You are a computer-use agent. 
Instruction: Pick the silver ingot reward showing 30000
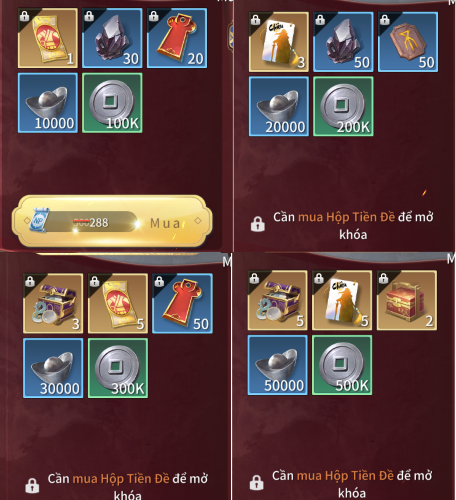[x=53, y=368]
